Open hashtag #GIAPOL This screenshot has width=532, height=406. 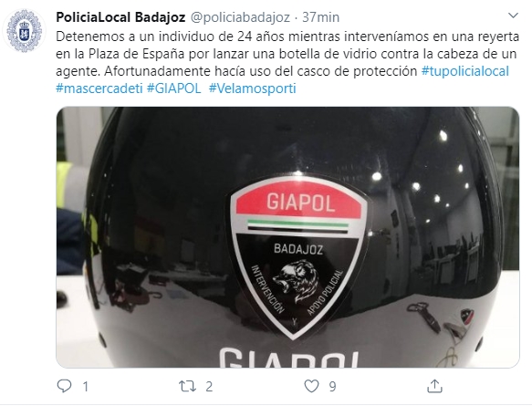pyautogui.click(x=173, y=88)
